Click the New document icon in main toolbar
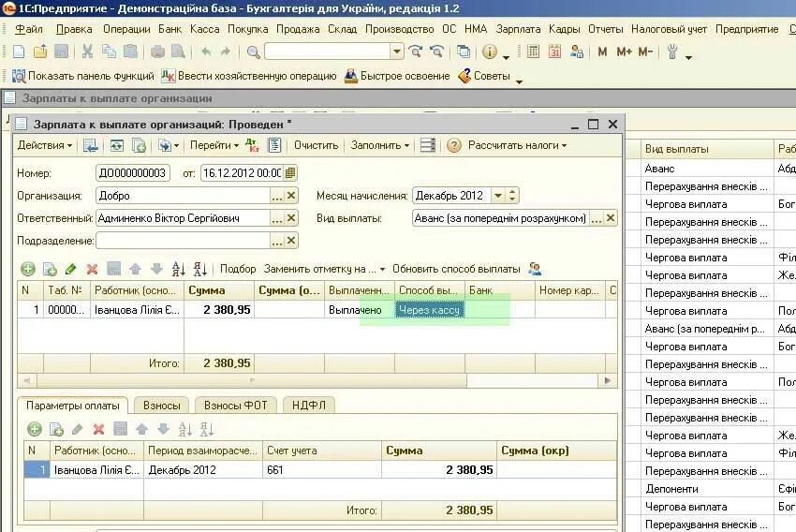The width and height of the screenshot is (796, 532). tap(19, 52)
